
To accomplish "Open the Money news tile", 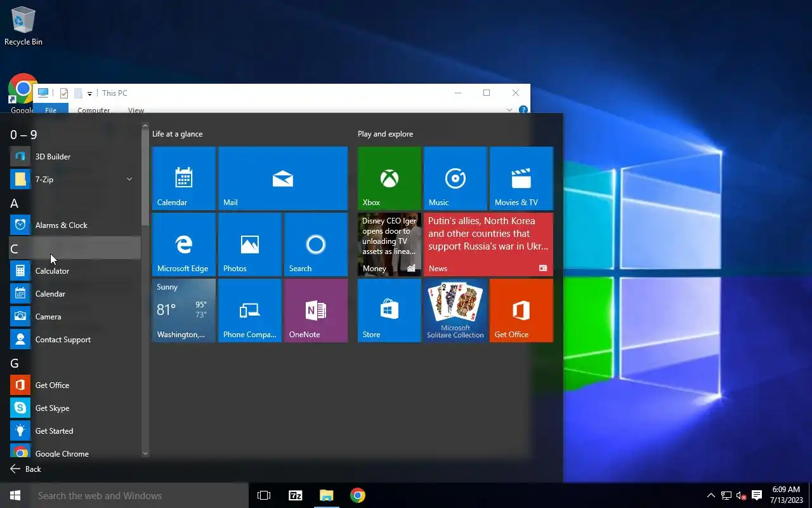I will pos(390,244).
